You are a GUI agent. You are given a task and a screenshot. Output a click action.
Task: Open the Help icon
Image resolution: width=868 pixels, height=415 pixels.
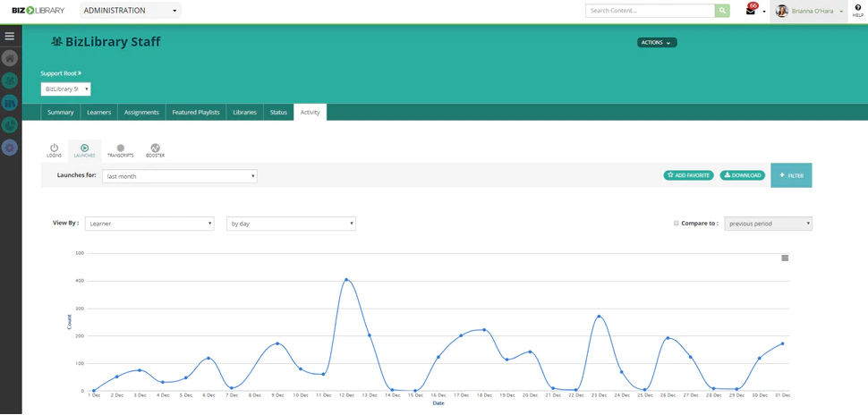coord(857,11)
